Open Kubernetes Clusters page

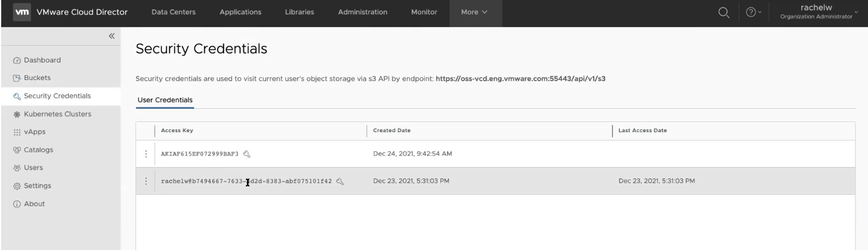click(x=54, y=114)
